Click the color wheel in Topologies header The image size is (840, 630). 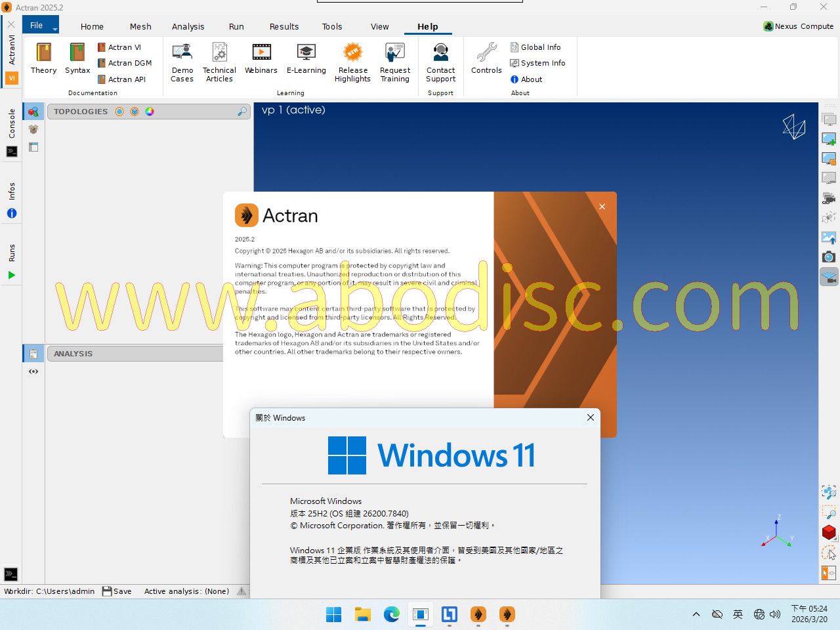150,112
